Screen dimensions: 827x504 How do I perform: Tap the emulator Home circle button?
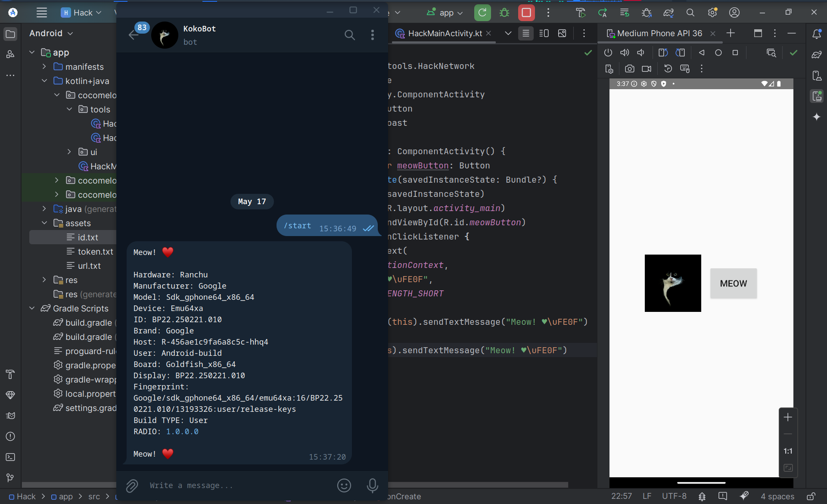point(718,53)
